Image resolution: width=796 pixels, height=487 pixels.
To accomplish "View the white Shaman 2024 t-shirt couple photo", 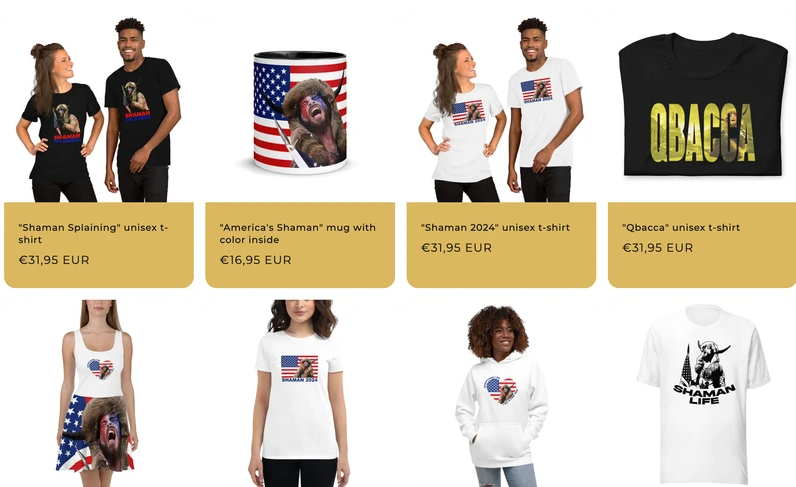I will click(501, 108).
